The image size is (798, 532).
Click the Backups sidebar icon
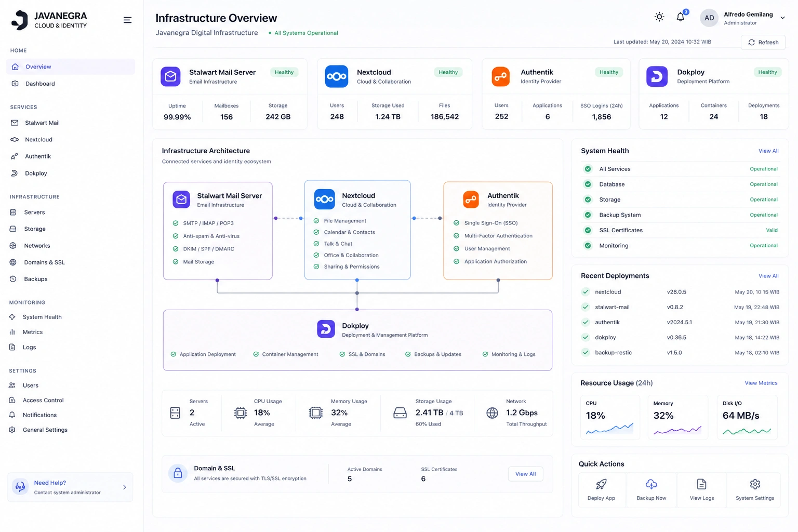tap(13, 279)
